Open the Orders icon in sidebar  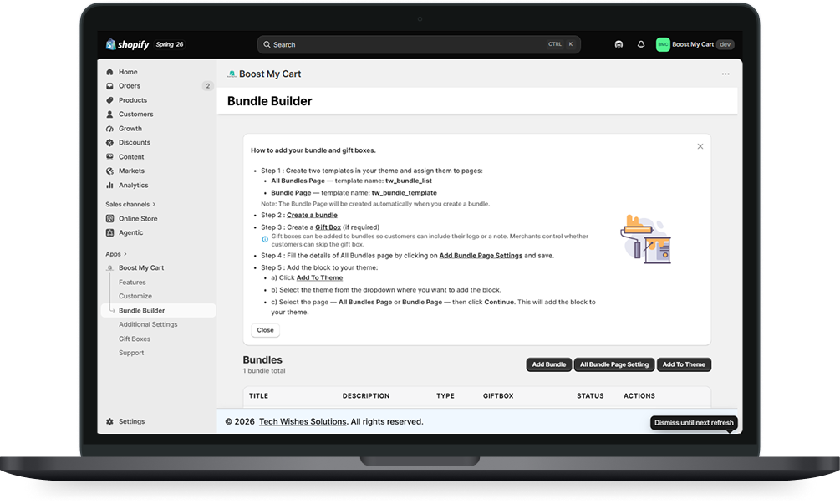[x=109, y=86]
